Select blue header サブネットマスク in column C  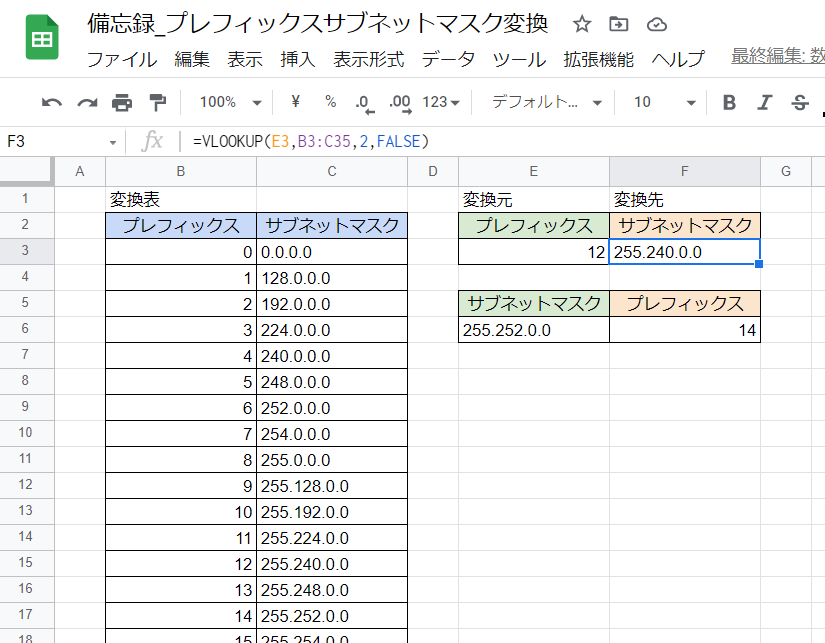coord(331,226)
